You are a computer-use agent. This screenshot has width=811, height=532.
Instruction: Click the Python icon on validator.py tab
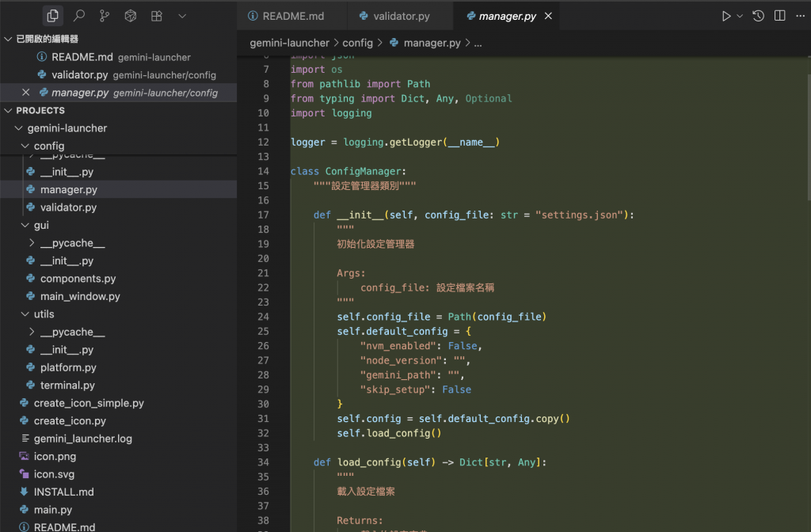364,16
